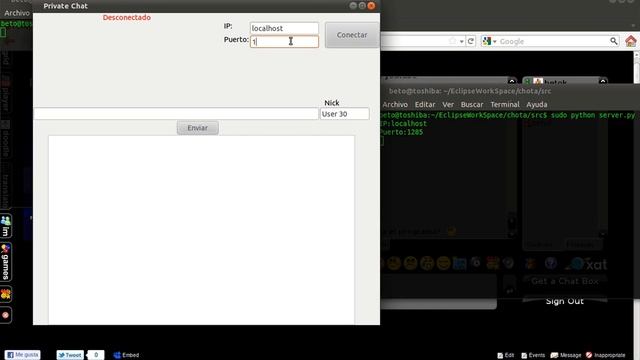Click the blue xat smiley row icon

coord(459,264)
